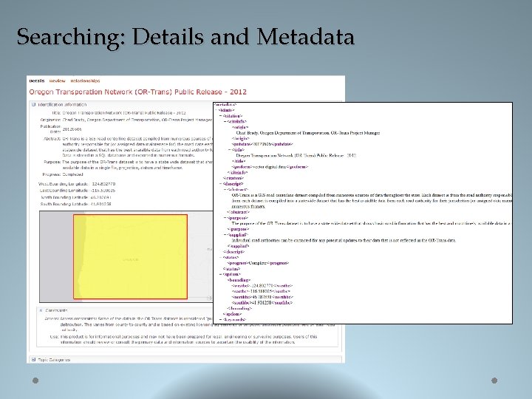Click the Use constraint text paragraph

pyautogui.click(x=188, y=339)
